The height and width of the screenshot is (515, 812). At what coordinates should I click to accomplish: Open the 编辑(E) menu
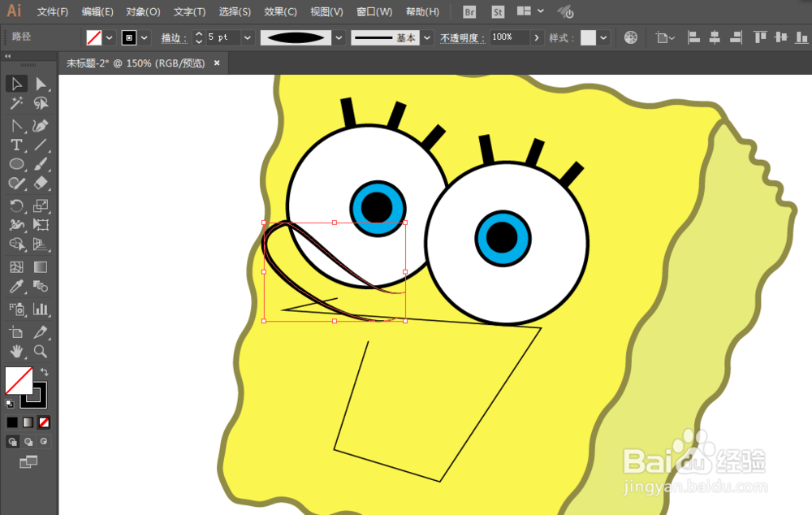pyautogui.click(x=97, y=11)
